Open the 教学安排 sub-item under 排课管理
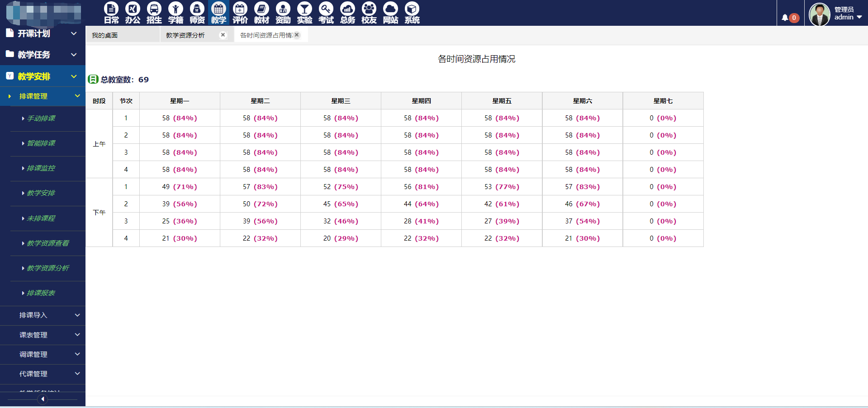Screen dimensions: 868x408 pos(41,193)
